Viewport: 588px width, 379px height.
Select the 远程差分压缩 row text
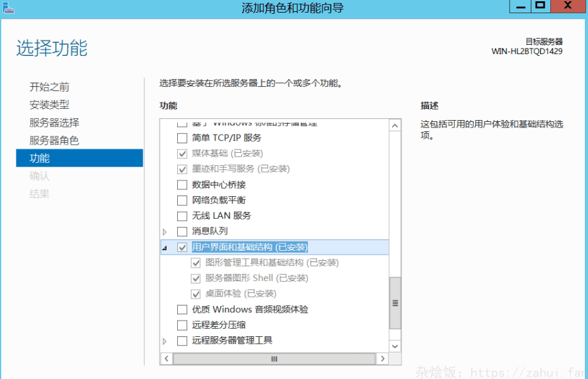(x=219, y=324)
